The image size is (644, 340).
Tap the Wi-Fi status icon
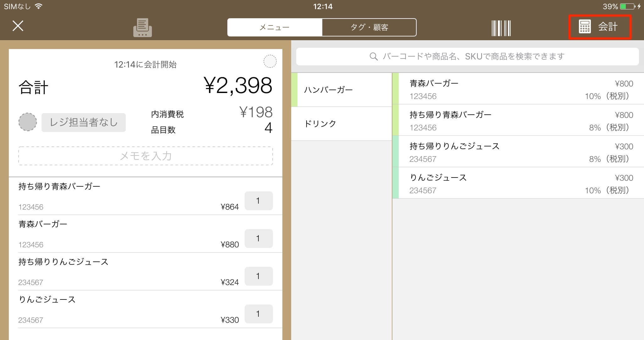[x=39, y=6]
